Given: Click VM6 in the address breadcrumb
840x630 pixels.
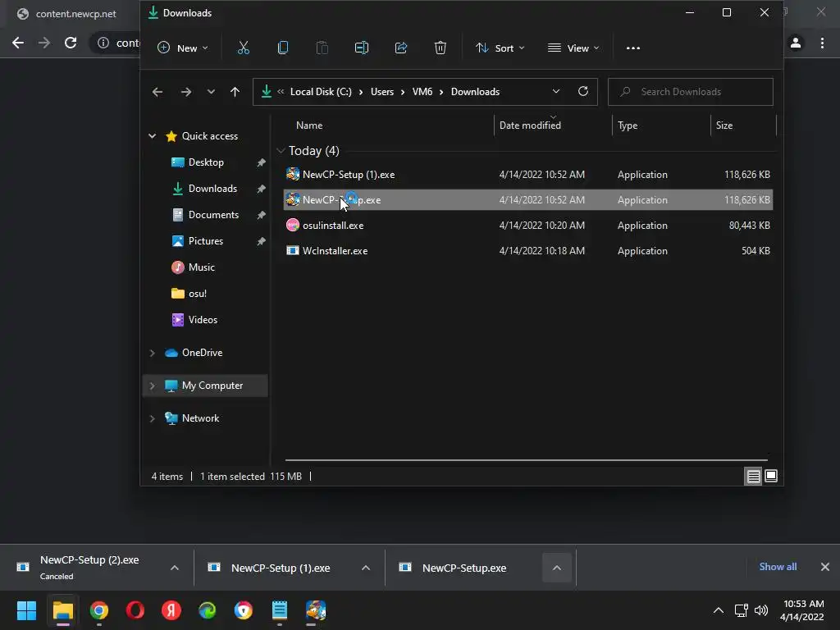Looking at the screenshot, I should click(422, 92).
